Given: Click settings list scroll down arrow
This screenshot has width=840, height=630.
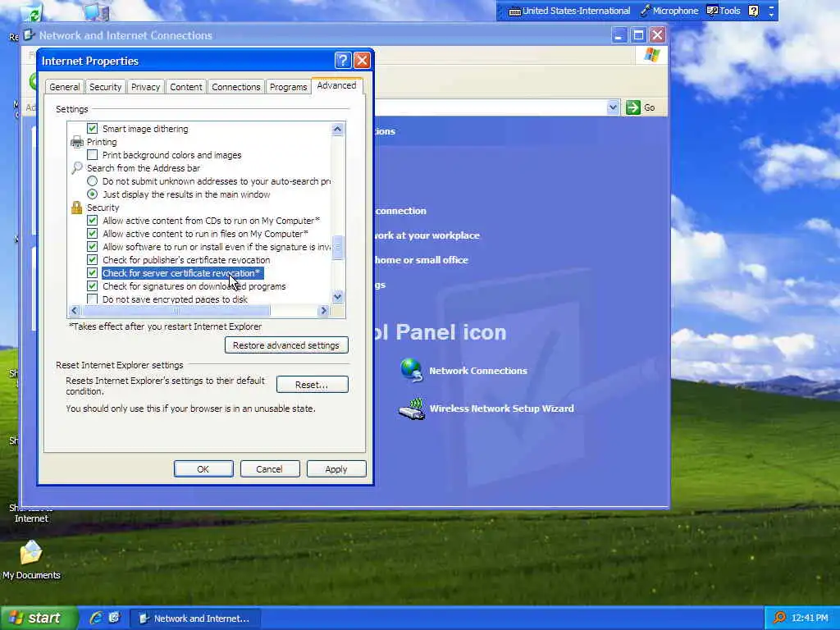Looking at the screenshot, I should 337,297.
